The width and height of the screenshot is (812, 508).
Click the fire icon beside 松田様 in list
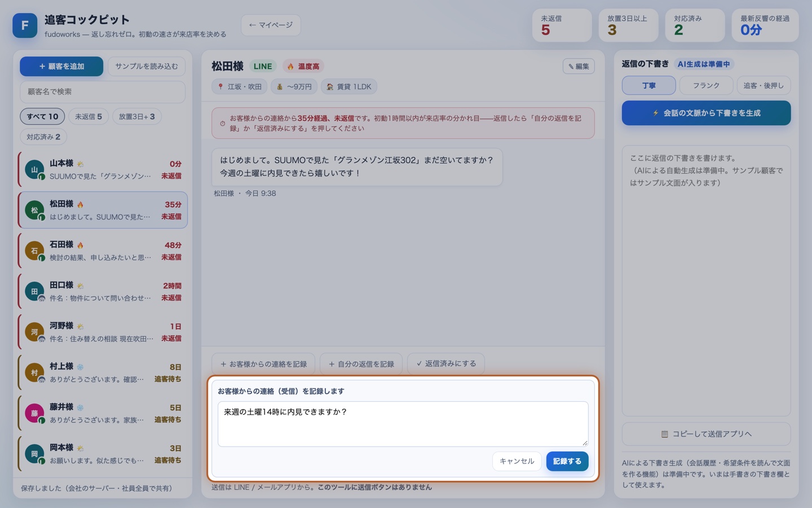[x=80, y=204]
